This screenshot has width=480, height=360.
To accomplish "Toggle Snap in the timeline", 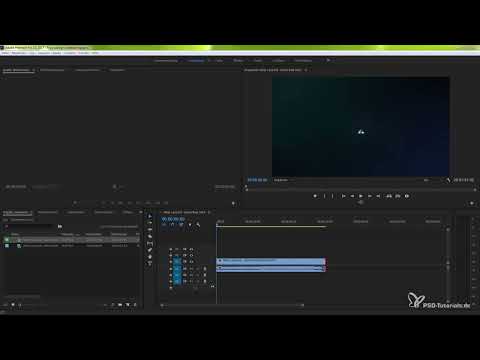I will click(172, 225).
